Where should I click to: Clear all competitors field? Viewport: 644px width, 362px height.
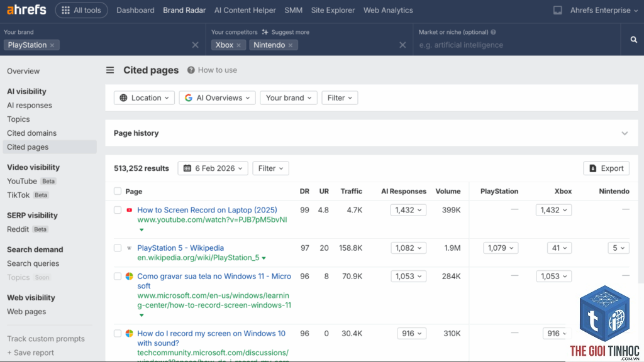tap(402, 45)
